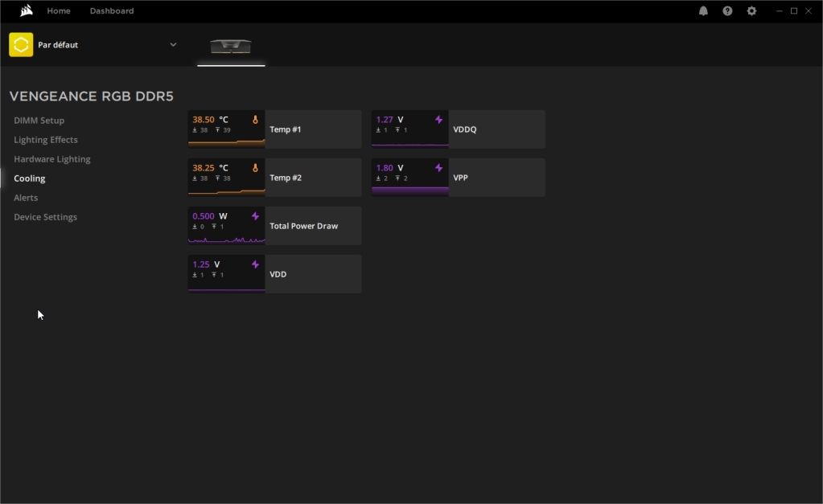The height and width of the screenshot is (504, 823).
Task: Open the Alerts section
Action: (x=26, y=198)
